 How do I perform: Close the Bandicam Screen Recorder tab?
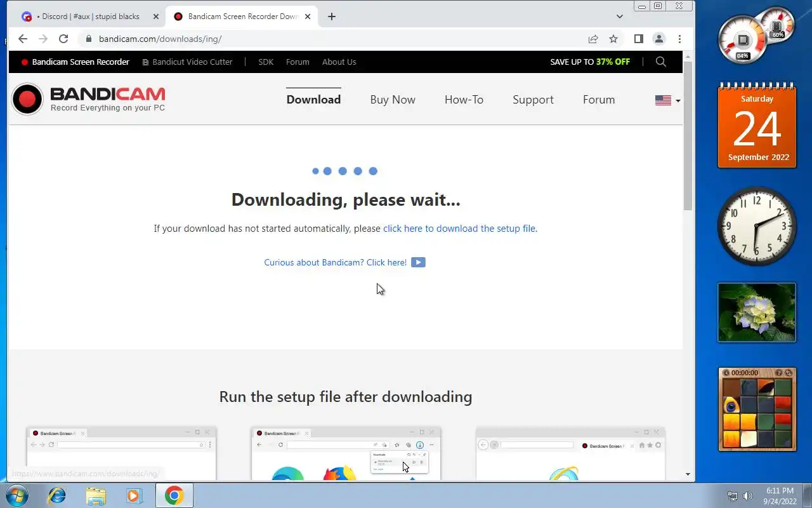click(309, 17)
